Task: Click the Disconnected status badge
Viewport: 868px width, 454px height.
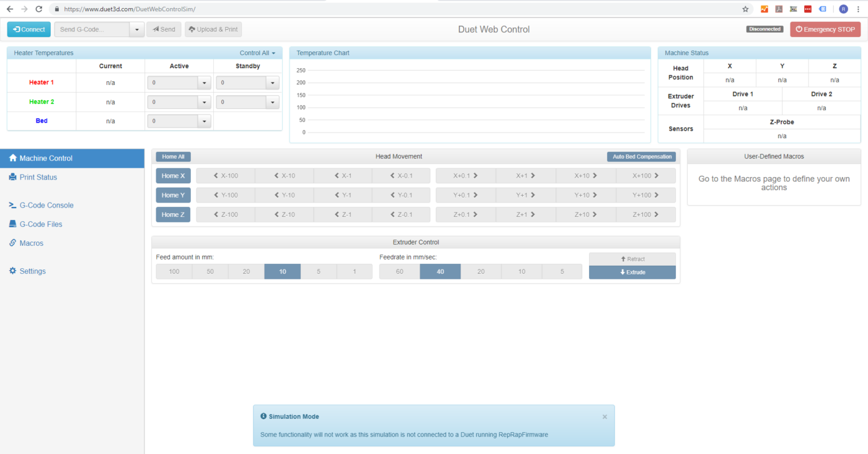Action: (765, 29)
